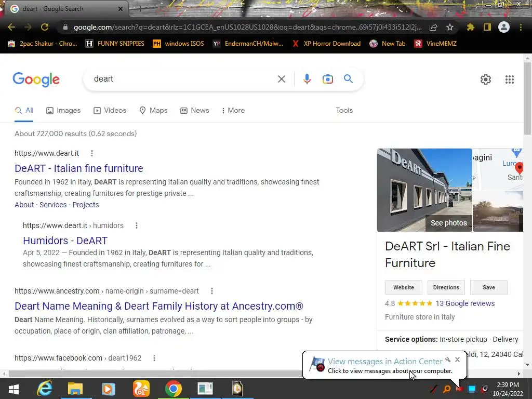Click the Website button in knowledge panel
This screenshot has width=532, height=399.
point(403,287)
